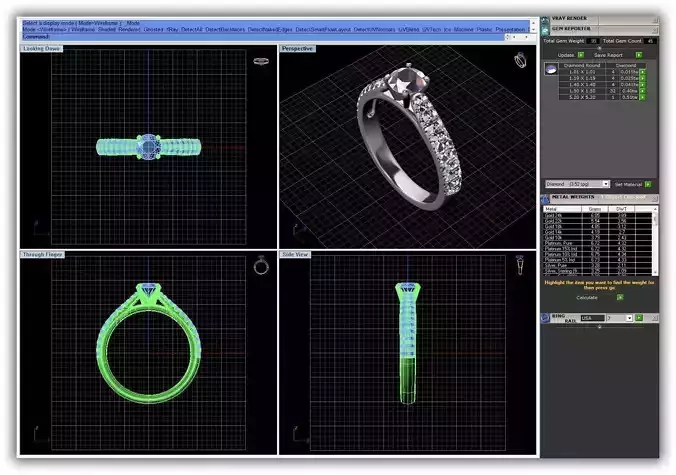676x475 pixels.
Task: Click the green Update arrow button
Action: pyautogui.click(x=581, y=55)
